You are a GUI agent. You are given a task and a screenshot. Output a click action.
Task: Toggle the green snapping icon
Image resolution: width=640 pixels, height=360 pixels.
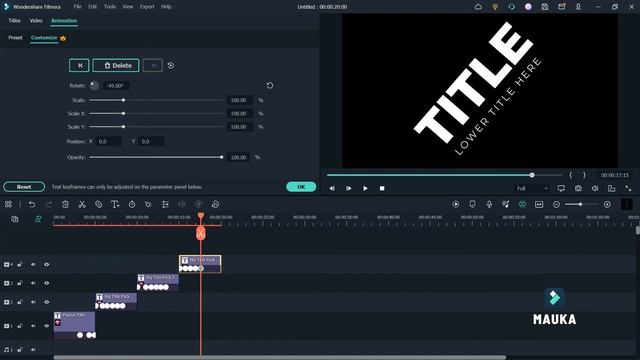tap(522, 204)
